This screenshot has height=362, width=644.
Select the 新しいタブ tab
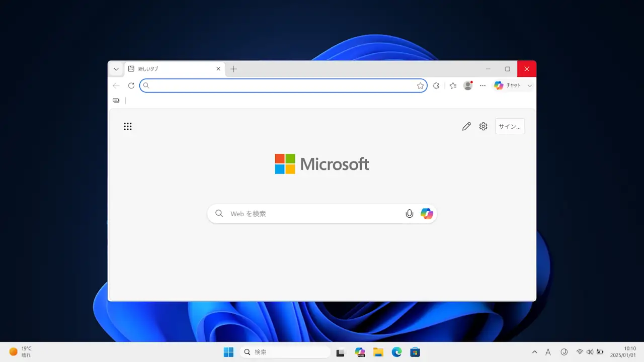[x=174, y=69]
